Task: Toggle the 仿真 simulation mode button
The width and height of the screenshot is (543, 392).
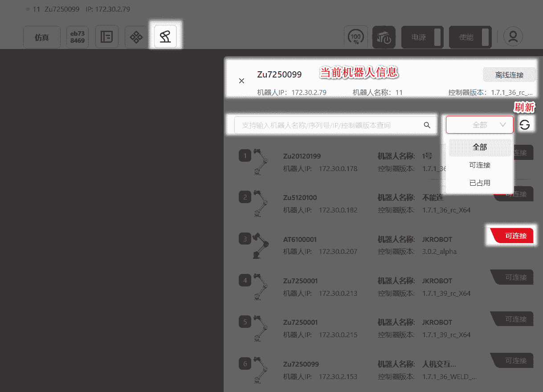Action: coord(41,37)
